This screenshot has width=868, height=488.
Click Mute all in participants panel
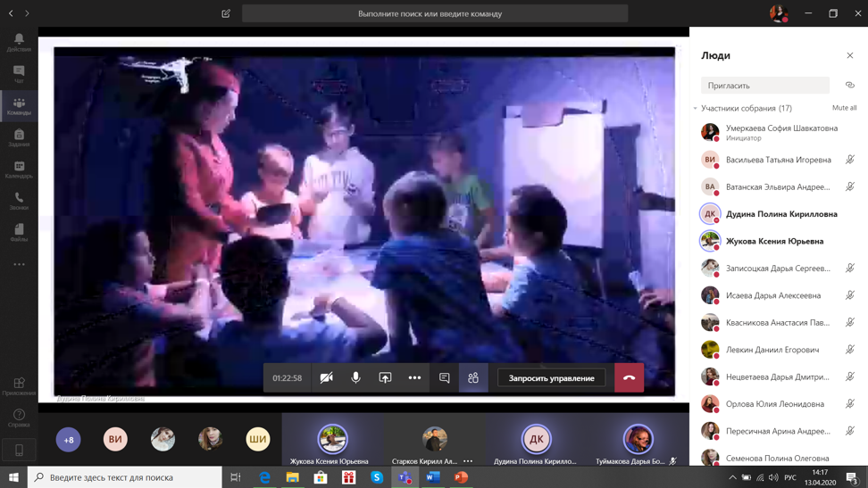(x=844, y=108)
